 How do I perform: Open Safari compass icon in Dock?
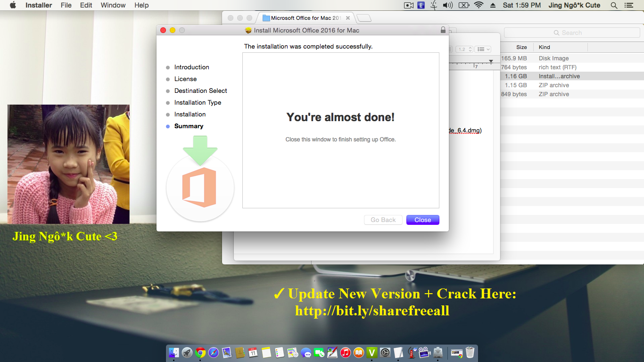click(x=214, y=352)
